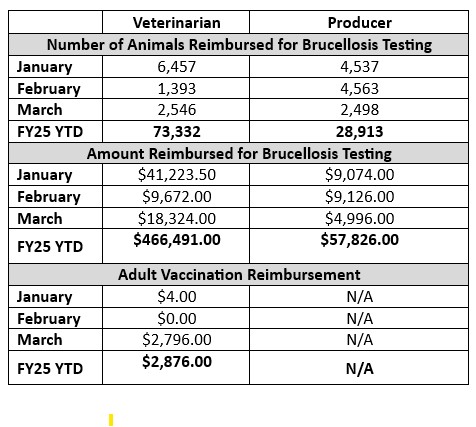Select the cell showing 2,546
The image size is (476, 427).
click(x=176, y=110)
